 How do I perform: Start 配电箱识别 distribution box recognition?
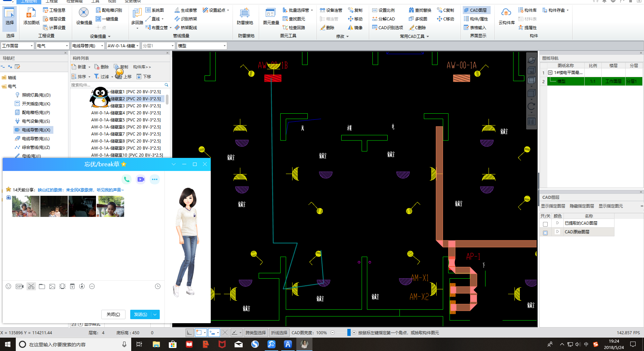pyautogui.click(x=109, y=10)
